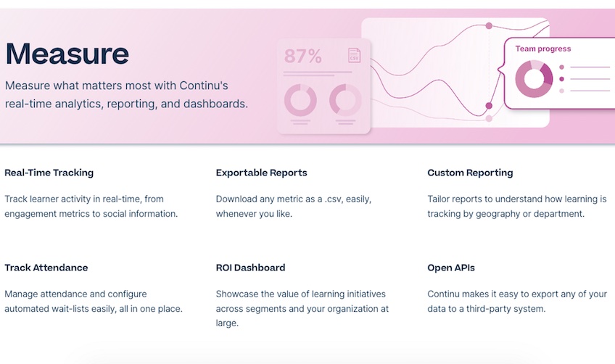The height and width of the screenshot is (364, 615).
Task: Click the Exportable Reports .csv description text
Action: pos(294,207)
